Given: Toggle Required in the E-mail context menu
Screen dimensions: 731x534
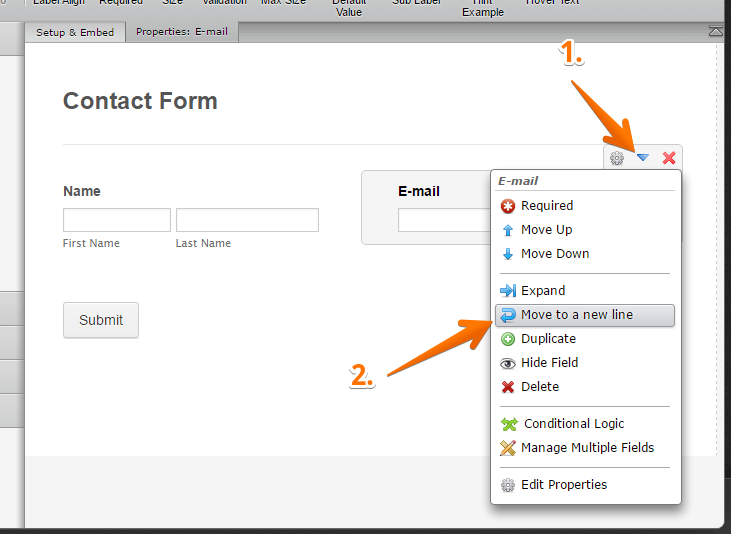Looking at the screenshot, I should 546,206.
